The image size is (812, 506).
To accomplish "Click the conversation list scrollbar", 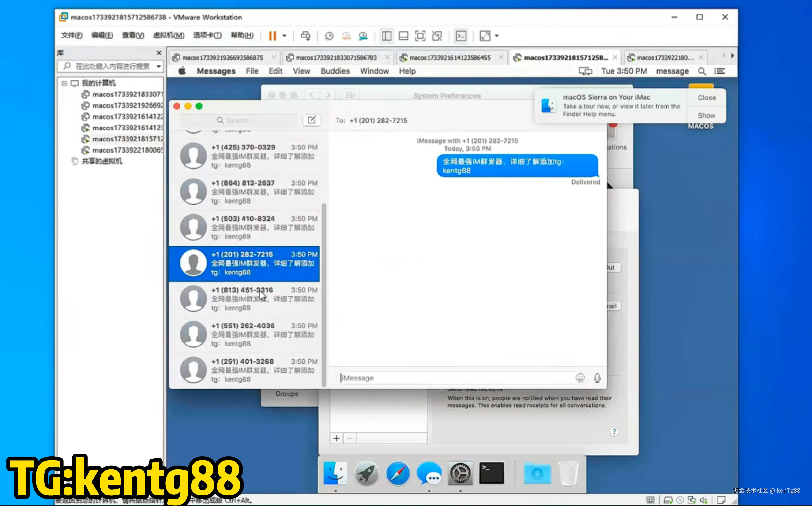I will tap(324, 294).
